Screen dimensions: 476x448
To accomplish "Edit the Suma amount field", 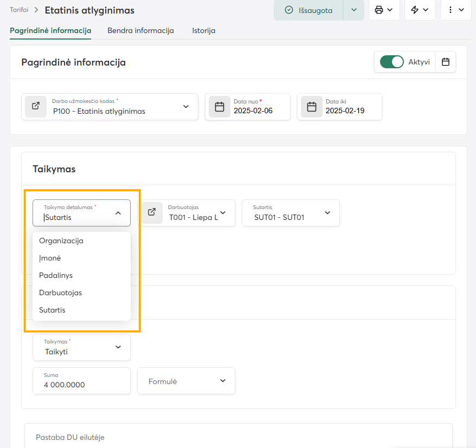I will click(81, 381).
